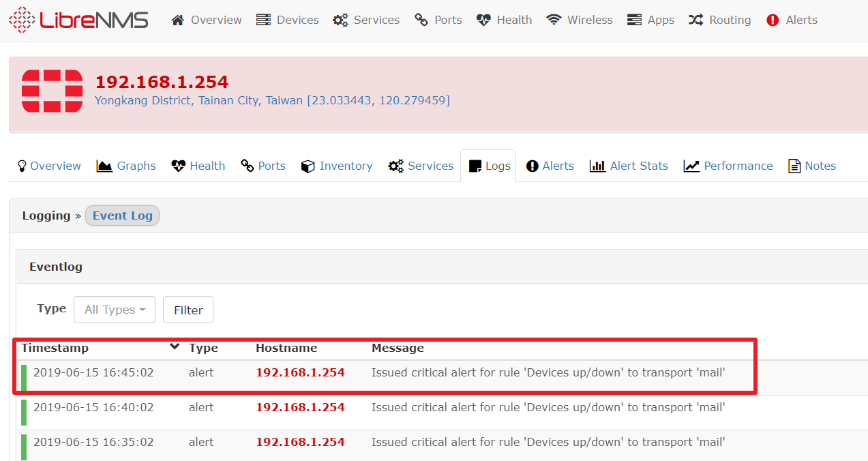Click the Logs sticky note icon

pyautogui.click(x=475, y=166)
